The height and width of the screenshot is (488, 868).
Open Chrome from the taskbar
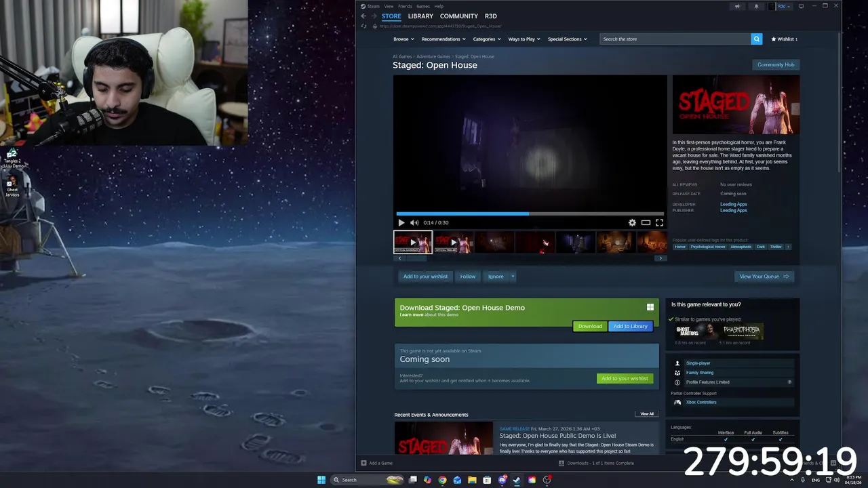click(x=442, y=480)
